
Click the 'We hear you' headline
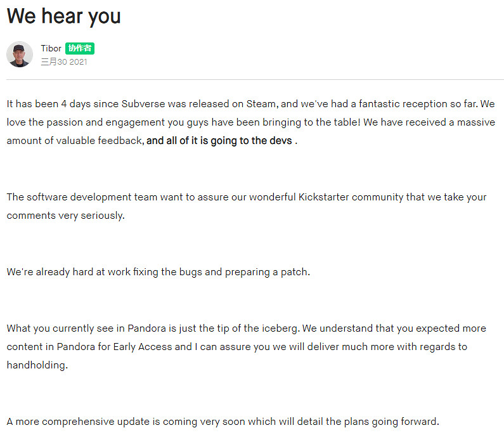[63, 16]
